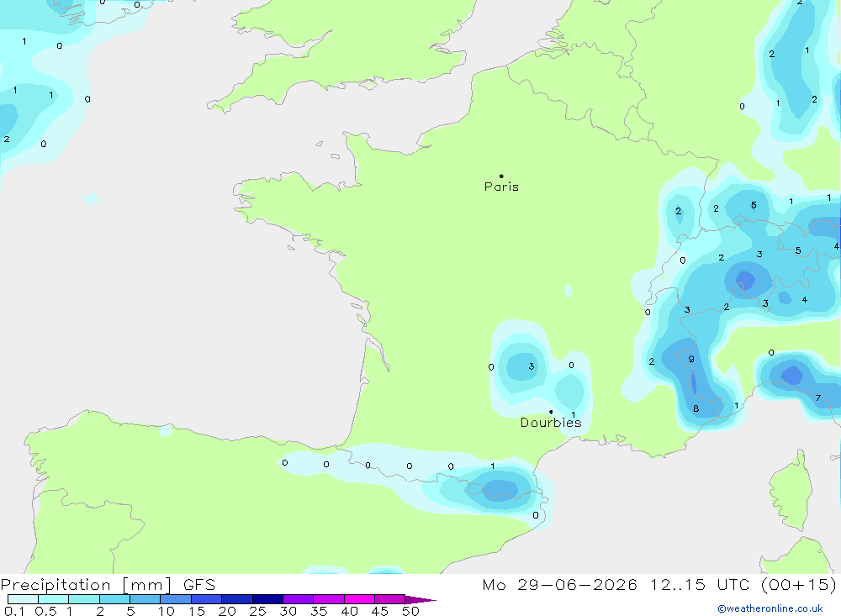This screenshot has height=616, width=841.
Task: Click the 12..15 UTC time label
Action: [x=700, y=585]
